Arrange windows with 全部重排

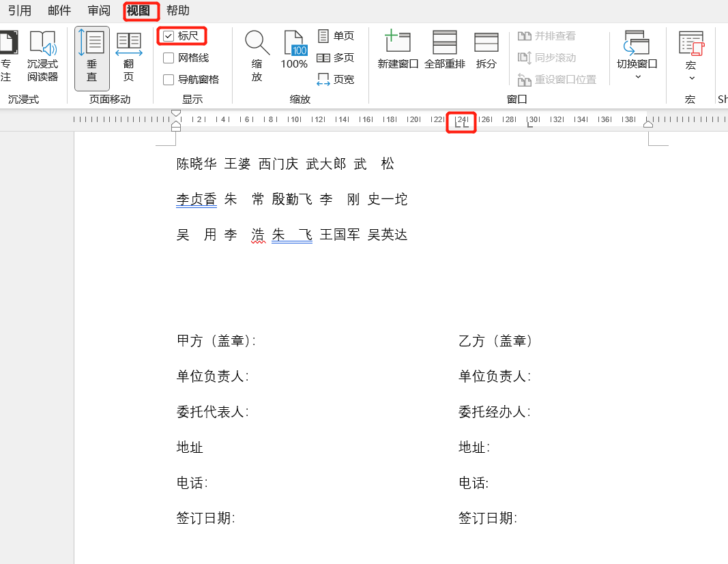pyautogui.click(x=445, y=50)
